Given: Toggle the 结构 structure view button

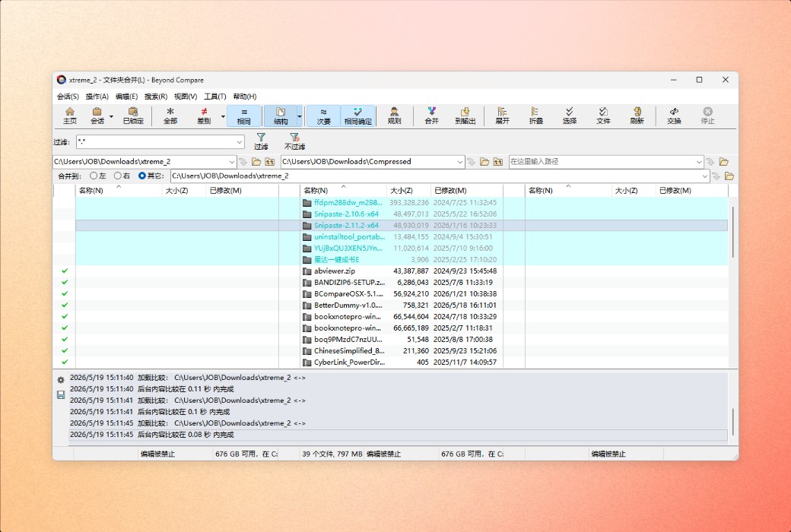Looking at the screenshot, I should tap(281, 116).
